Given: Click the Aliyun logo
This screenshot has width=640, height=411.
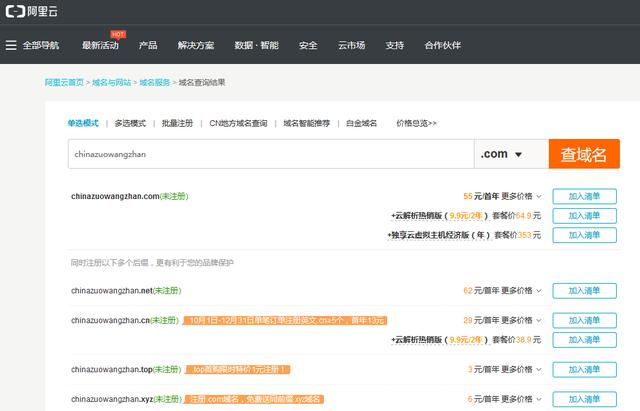Looking at the screenshot, I should pyautogui.click(x=32, y=11).
